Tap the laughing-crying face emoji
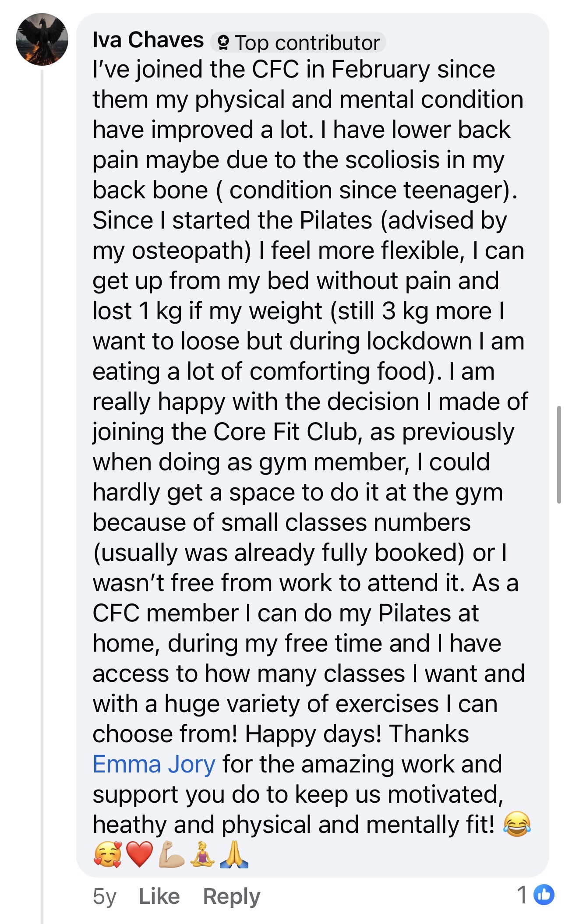Screen dimensions: 565x924 click(x=517, y=824)
